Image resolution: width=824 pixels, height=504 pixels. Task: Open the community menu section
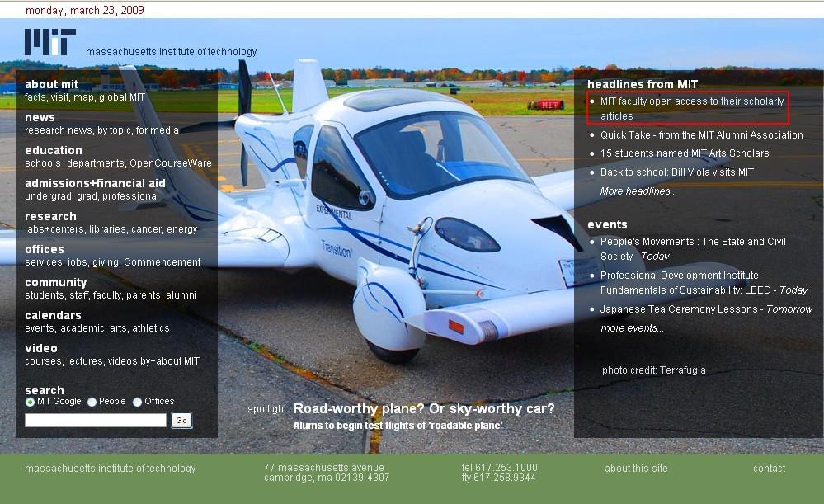(x=56, y=283)
